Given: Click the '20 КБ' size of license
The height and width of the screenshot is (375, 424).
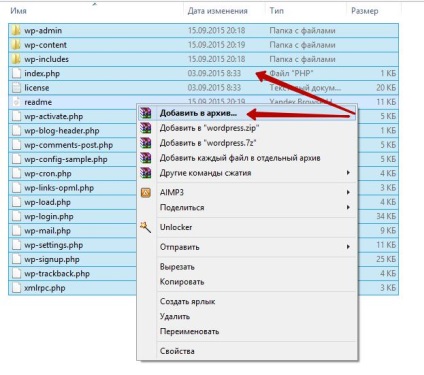Looking at the screenshot, I should click(386, 88).
